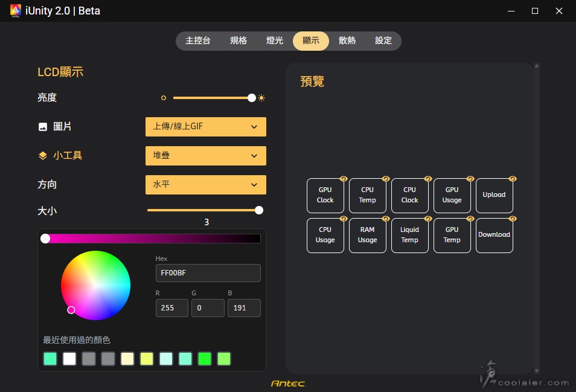Viewport: 576px width, 392px height.
Task: Click the layers icon beside 小工具
Action: coord(43,156)
